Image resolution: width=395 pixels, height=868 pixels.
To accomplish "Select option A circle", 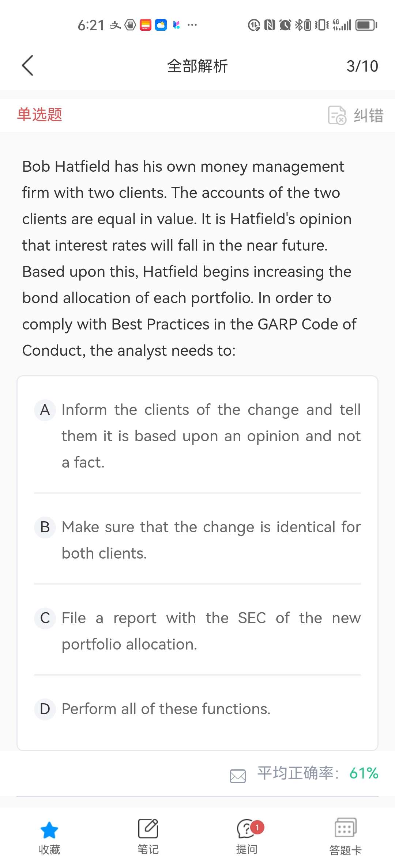I will (x=45, y=410).
